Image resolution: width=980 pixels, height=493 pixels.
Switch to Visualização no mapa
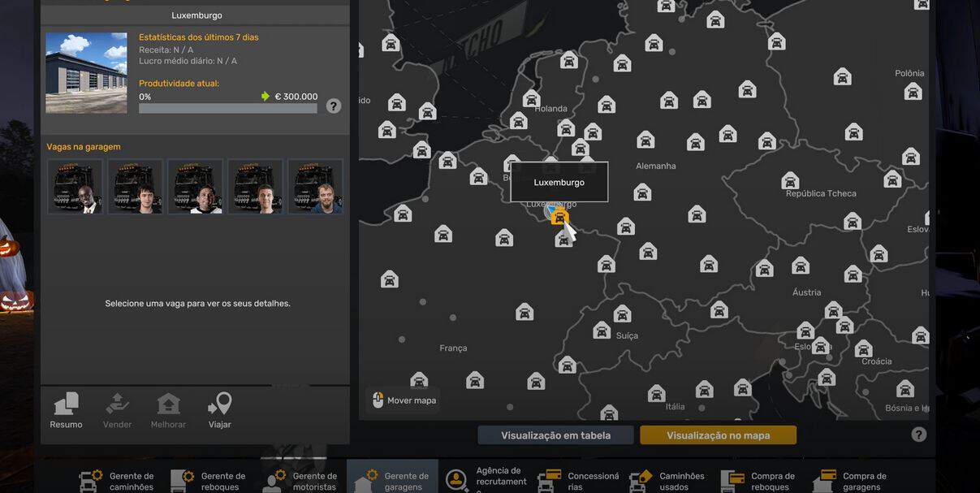tap(719, 435)
